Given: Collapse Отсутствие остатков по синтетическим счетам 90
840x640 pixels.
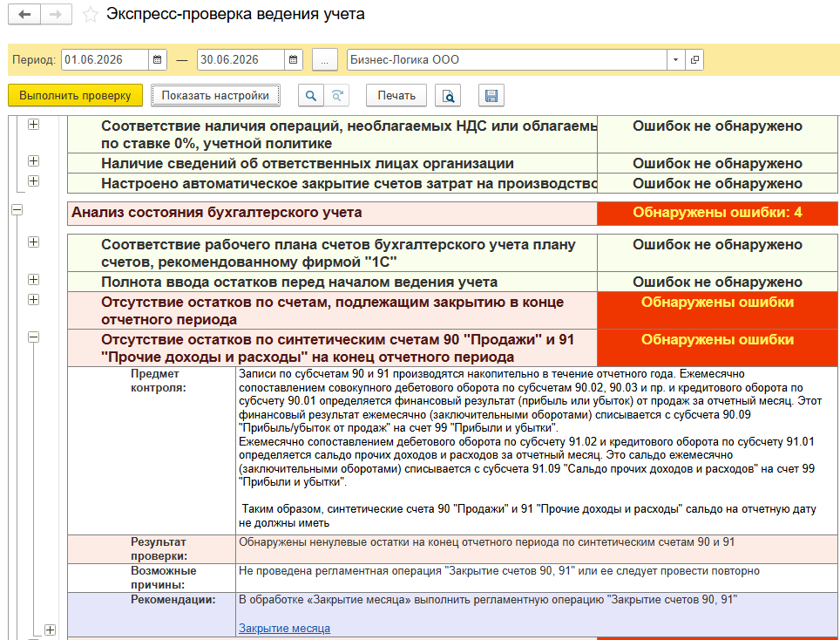Looking at the screenshot, I should 33,337.
